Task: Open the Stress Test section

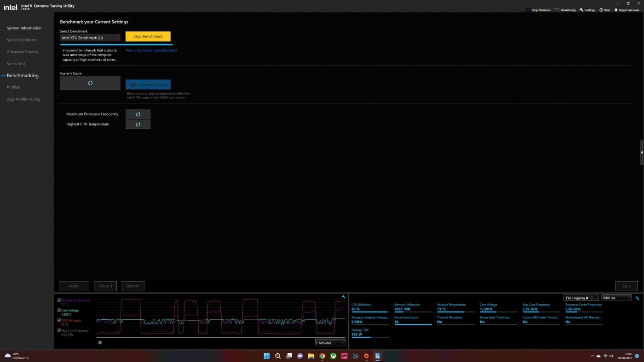Action: click(x=16, y=64)
